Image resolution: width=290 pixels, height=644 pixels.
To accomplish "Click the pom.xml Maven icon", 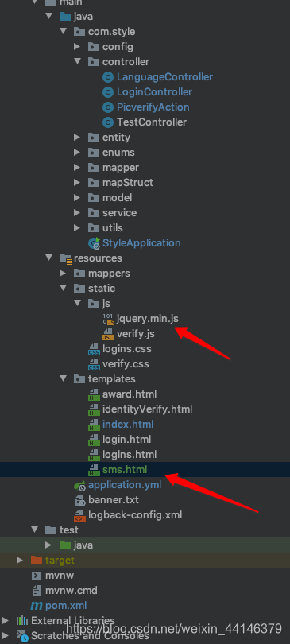I will [37, 606].
